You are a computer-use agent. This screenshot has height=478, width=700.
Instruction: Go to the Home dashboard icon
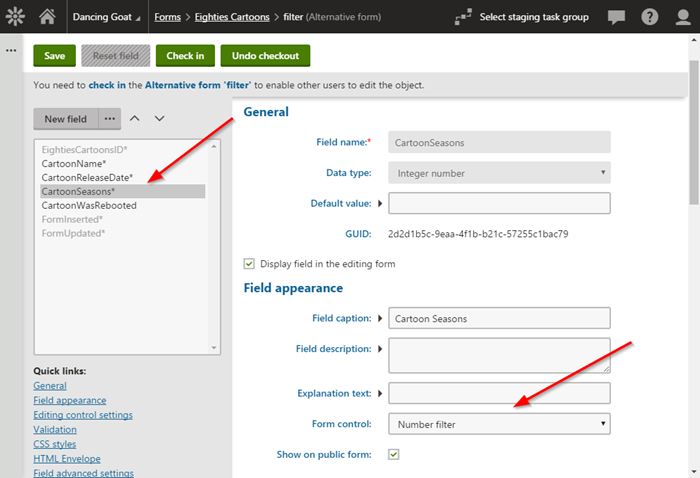click(47, 17)
